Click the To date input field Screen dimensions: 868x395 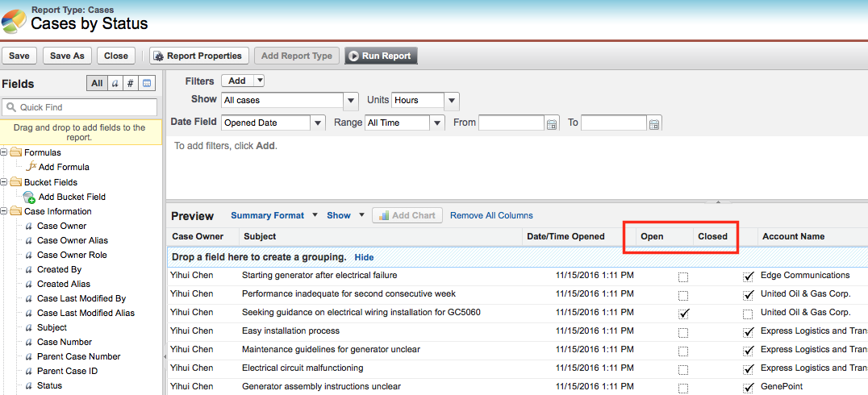(614, 123)
